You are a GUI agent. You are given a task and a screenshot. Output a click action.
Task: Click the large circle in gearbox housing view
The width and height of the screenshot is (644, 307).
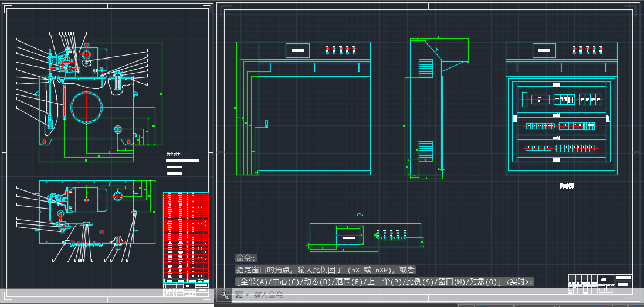click(87, 107)
